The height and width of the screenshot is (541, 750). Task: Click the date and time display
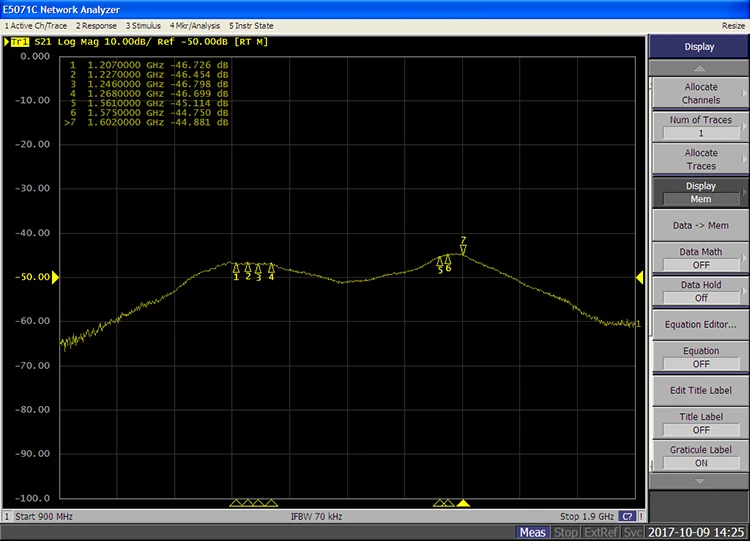coord(696,532)
